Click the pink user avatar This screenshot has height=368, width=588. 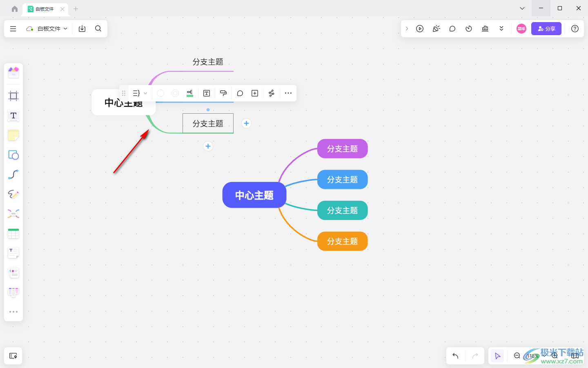pos(521,29)
